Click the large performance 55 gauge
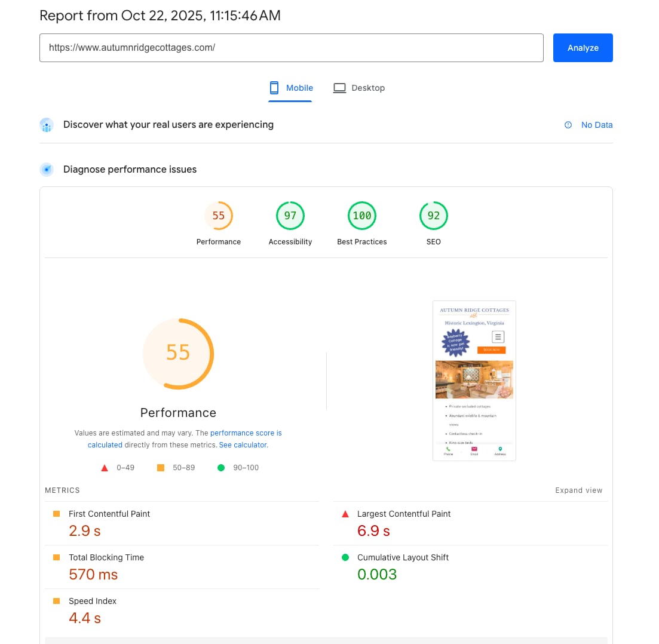 tap(178, 354)
